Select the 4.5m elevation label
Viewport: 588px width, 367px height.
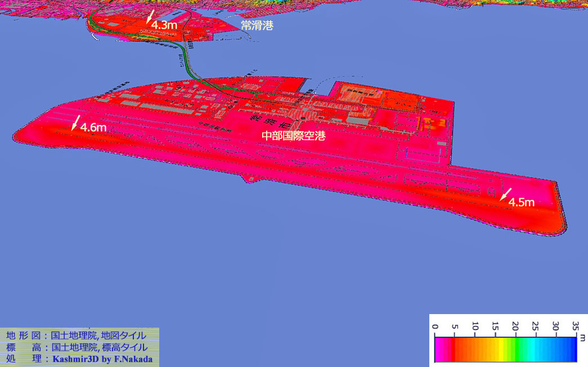click(x=522, y=202)
